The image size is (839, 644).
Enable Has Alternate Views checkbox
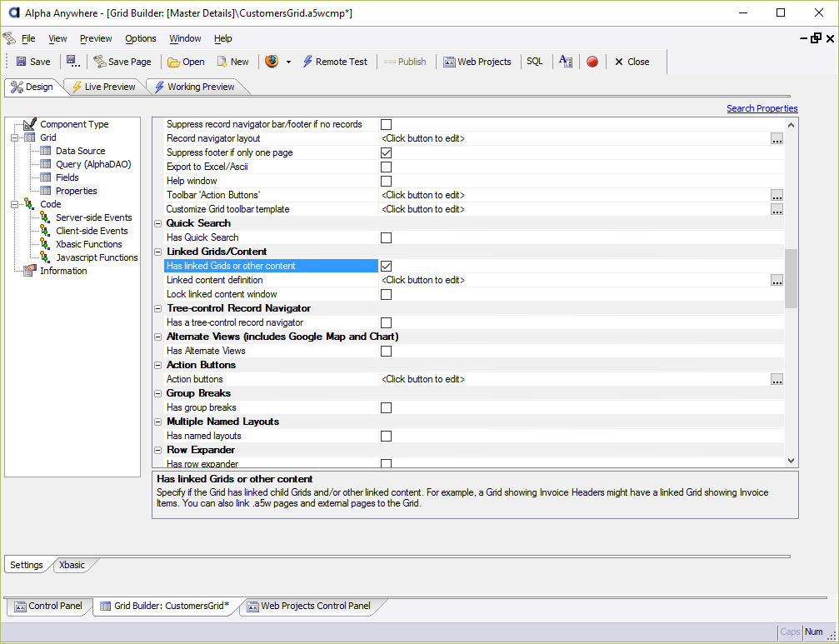[x=386, y=352]
